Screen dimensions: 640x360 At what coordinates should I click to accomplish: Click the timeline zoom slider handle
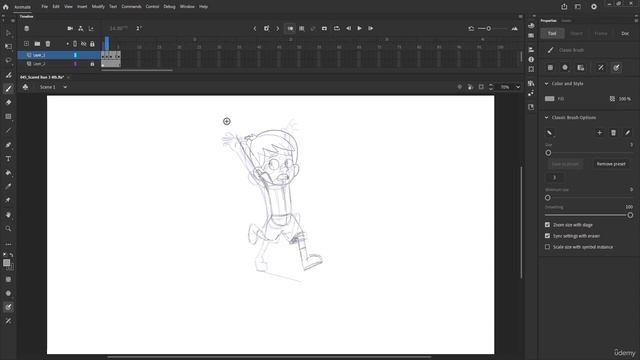tap(489, 29)
